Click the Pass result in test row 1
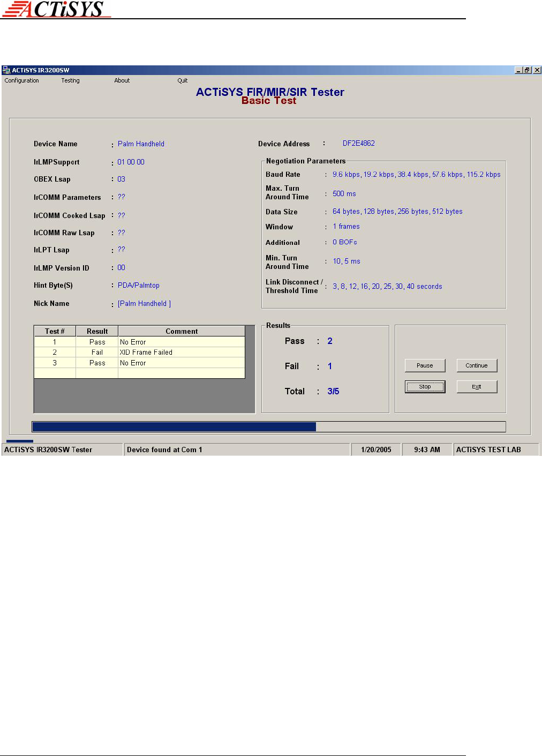 (97, 342)
